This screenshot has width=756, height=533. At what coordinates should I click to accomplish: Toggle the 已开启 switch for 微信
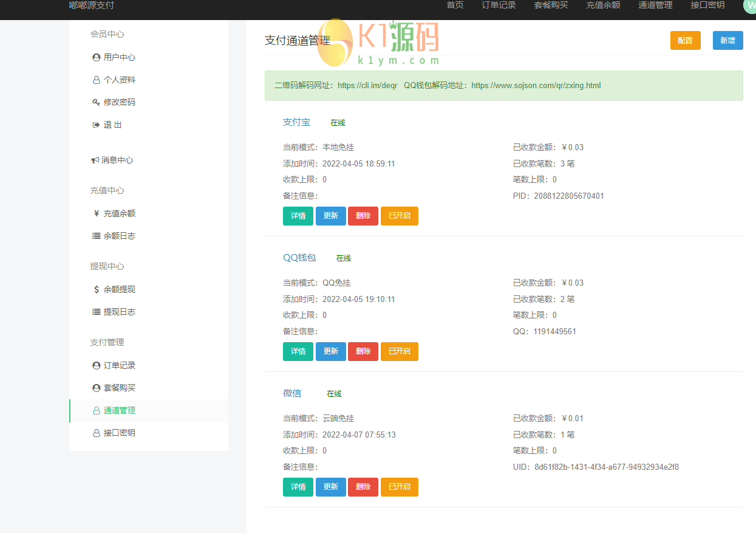tap(399, 487)
